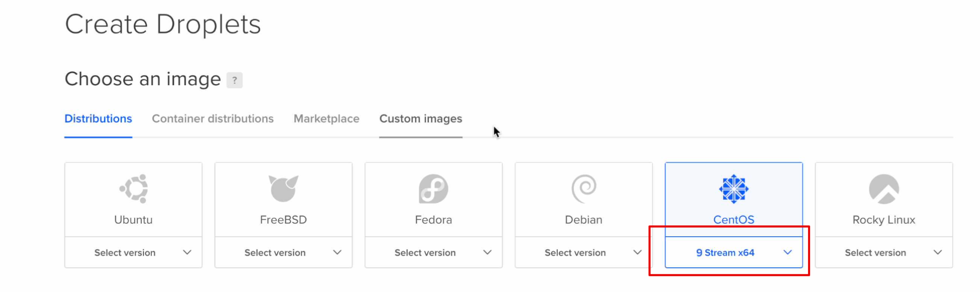Image resolution: width=980 pixels, height=292 pixels.
Task: Select the Ubuntu logo icon
Action: [x=134, y=188]
